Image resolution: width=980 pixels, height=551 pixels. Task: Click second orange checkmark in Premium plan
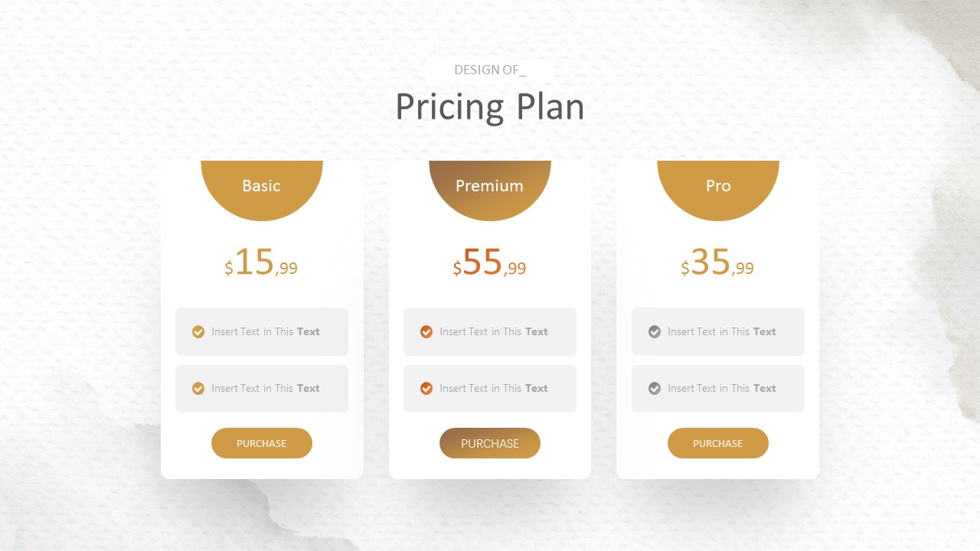coord(426,388)
